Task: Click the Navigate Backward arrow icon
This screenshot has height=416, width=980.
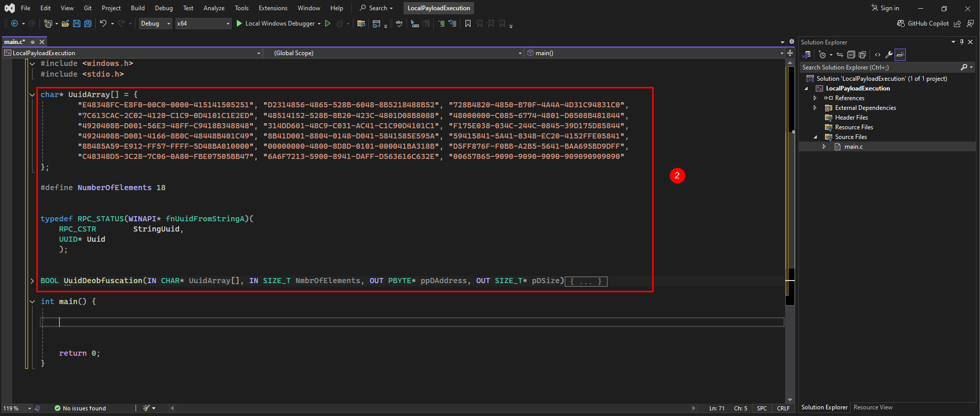Action: (14, 24)
